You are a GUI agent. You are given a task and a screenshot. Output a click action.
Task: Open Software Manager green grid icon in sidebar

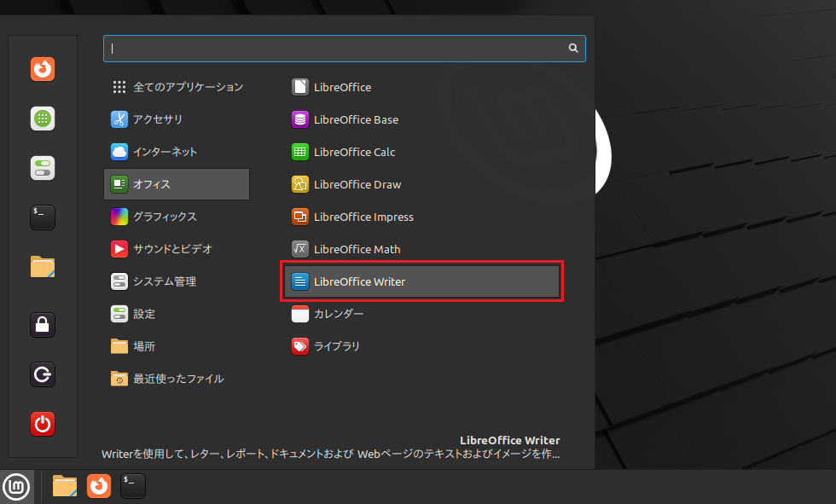(43, 119)
